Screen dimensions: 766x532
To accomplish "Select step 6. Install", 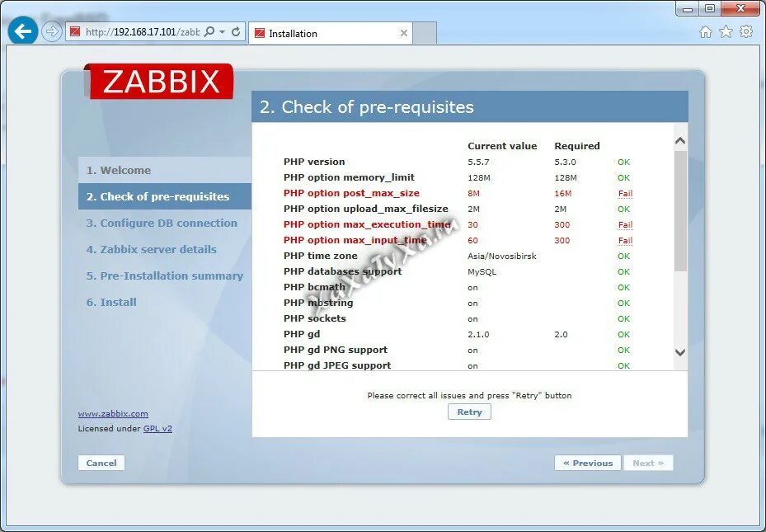I will click(x=111, y=303).
